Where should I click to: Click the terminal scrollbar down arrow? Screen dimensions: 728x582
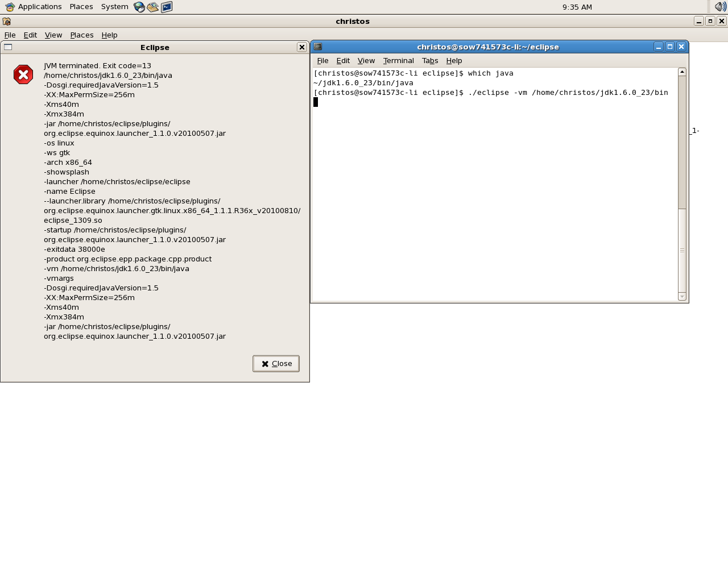pos(682,296)
